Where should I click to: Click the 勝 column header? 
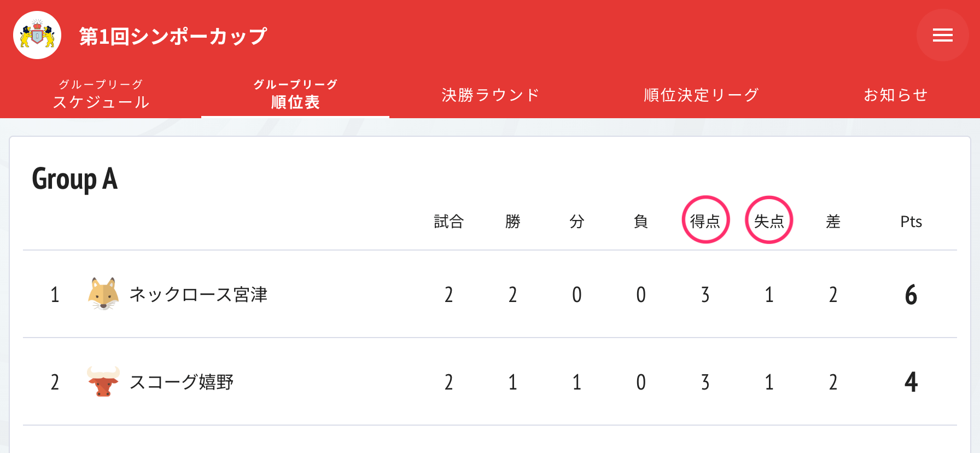(x=513, y=222)
